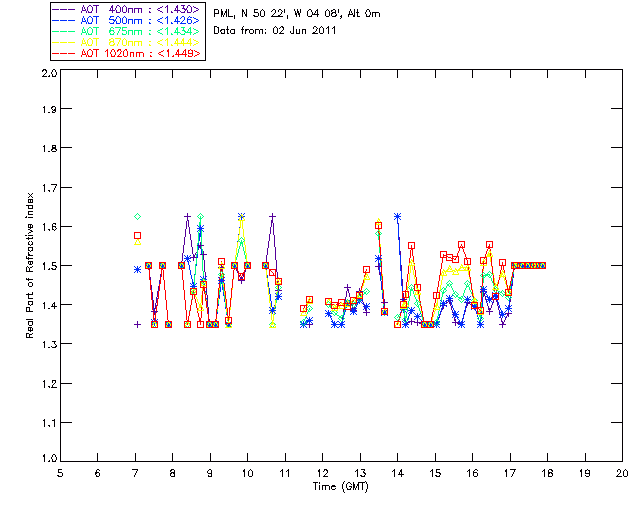Click the y-axis tick label 1.2
The width and height of the screenshot is (640, 512).
point(49,384)
